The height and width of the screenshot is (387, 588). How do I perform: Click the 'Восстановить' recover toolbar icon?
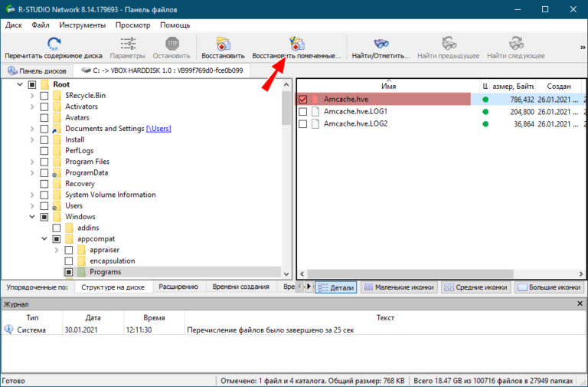(x=223, y=43)
